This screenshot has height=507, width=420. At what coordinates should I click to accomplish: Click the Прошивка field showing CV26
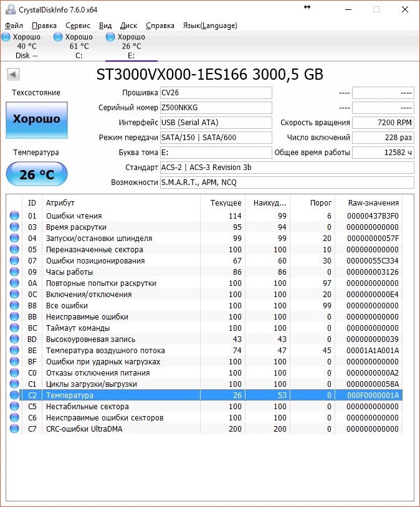pyautogui.click(x=216, y=93)
